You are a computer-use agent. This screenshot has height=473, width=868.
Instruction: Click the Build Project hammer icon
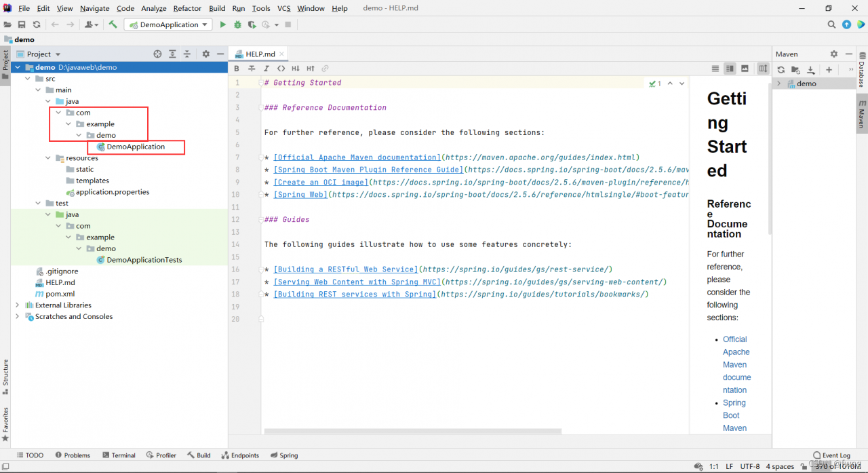tap(113, 24)
